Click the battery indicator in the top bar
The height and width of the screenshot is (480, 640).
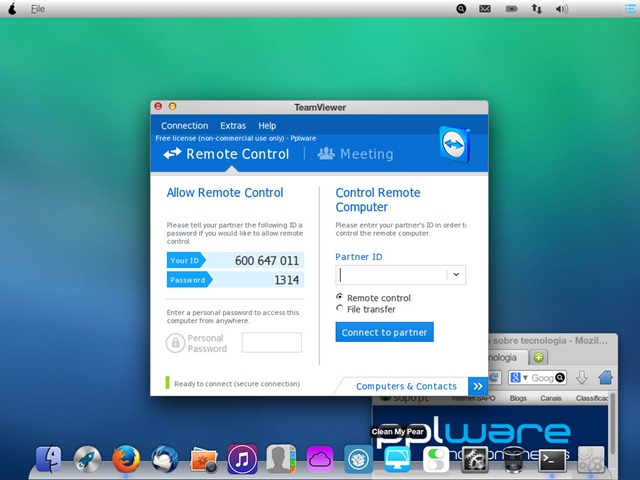click(511, 9)
